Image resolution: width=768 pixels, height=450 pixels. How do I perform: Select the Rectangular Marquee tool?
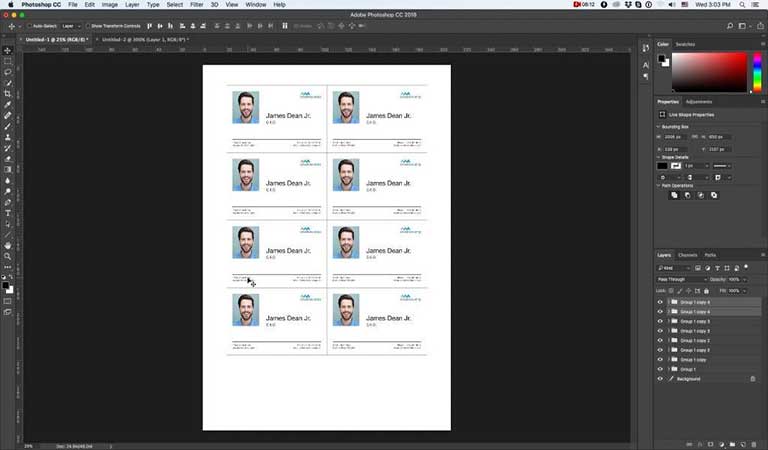(x=8, y=61)
